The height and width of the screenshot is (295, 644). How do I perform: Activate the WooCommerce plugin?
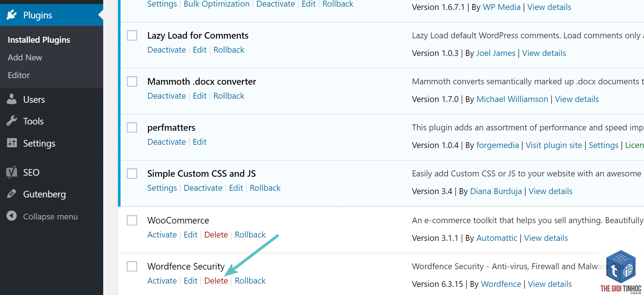162,235
